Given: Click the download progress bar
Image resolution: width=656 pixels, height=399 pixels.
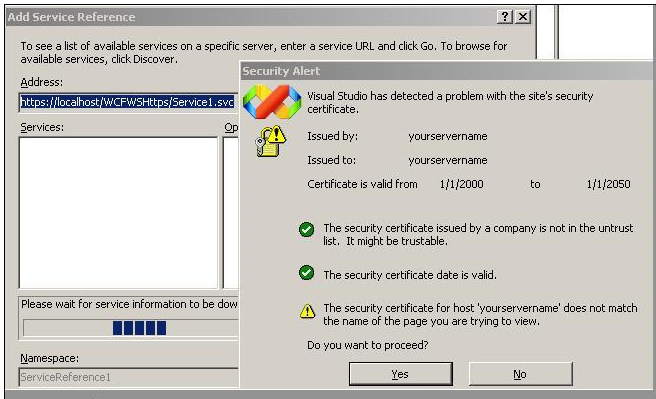Looking at the screenshot, I should point(131,328).
